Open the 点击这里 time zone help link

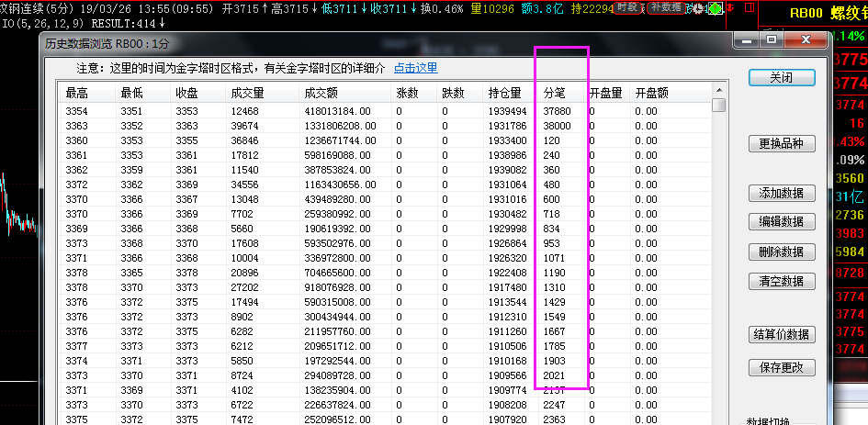[x=416, y=68]
